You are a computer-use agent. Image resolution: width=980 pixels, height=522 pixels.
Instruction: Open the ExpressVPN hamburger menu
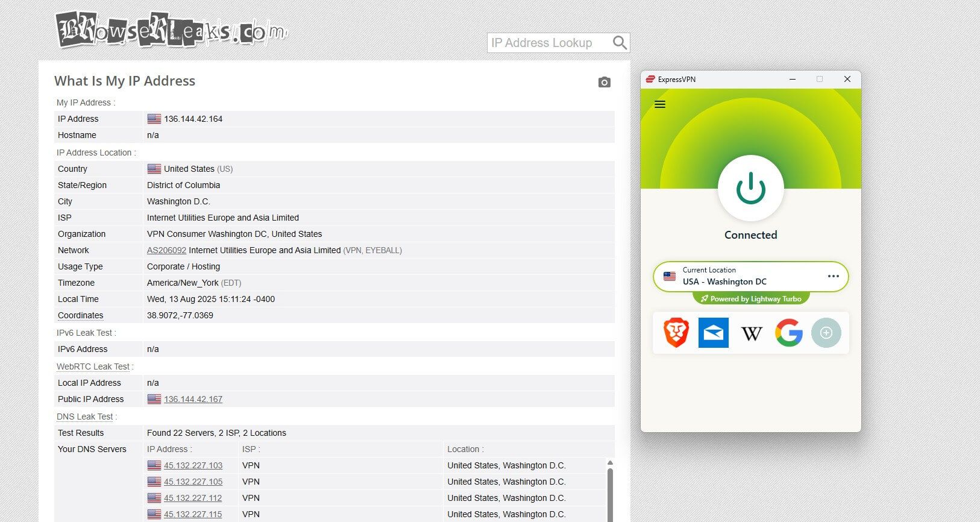tap(660, 104)
